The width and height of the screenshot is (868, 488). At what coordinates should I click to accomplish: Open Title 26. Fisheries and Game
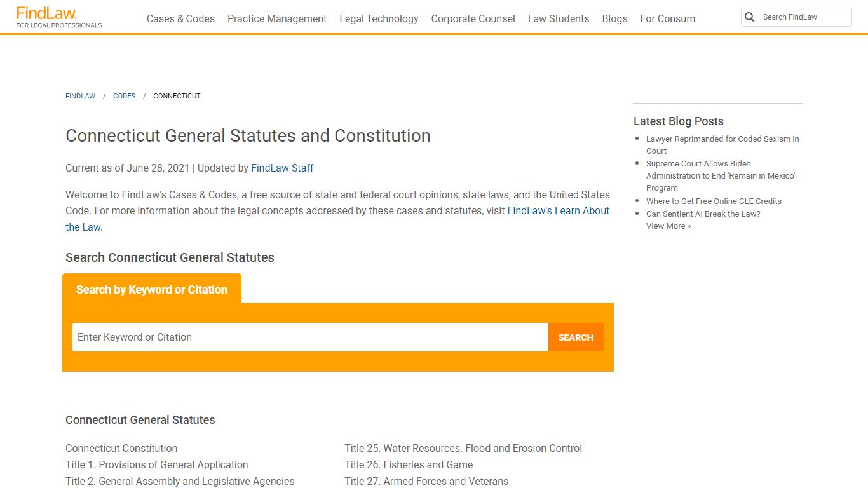[x=409, y=464]
